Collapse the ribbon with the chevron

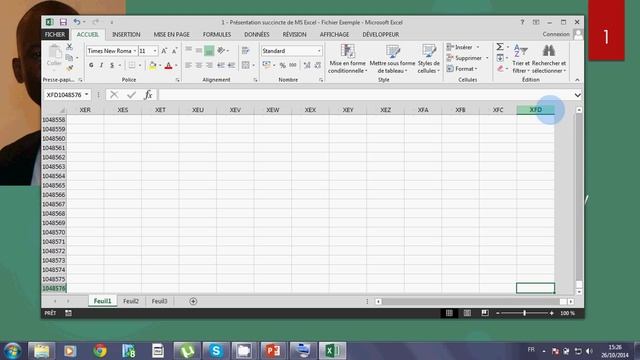(577, 80)
